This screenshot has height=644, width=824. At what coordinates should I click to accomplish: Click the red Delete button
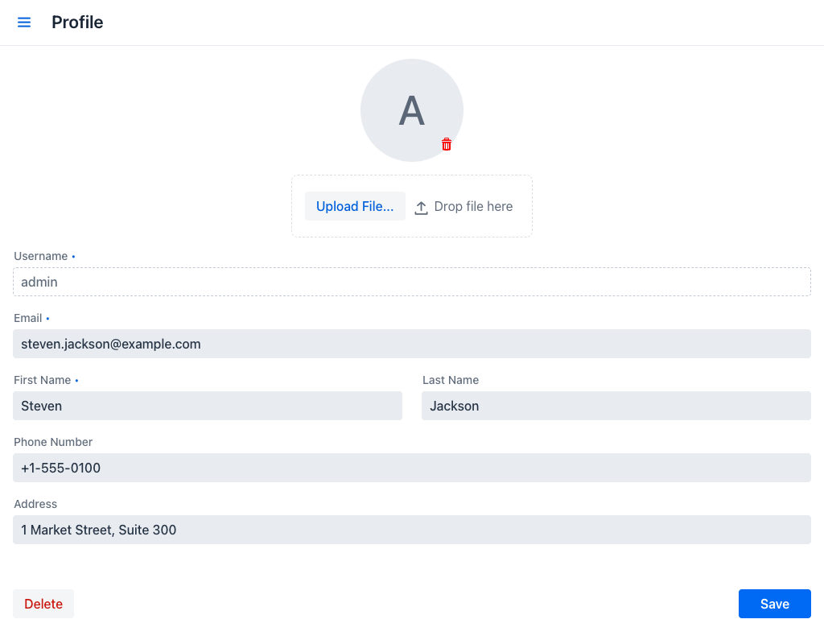pos(43,604)
